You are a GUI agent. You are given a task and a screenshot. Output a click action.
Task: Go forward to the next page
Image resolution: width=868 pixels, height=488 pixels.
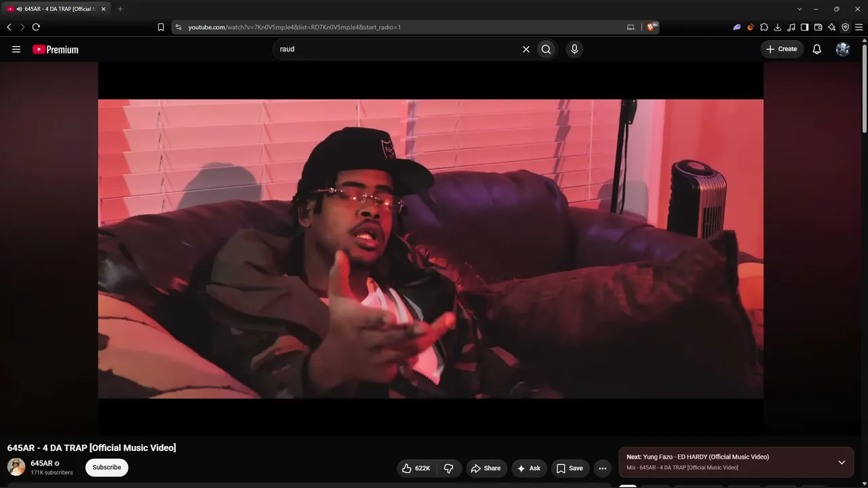[x=22, y=27]
